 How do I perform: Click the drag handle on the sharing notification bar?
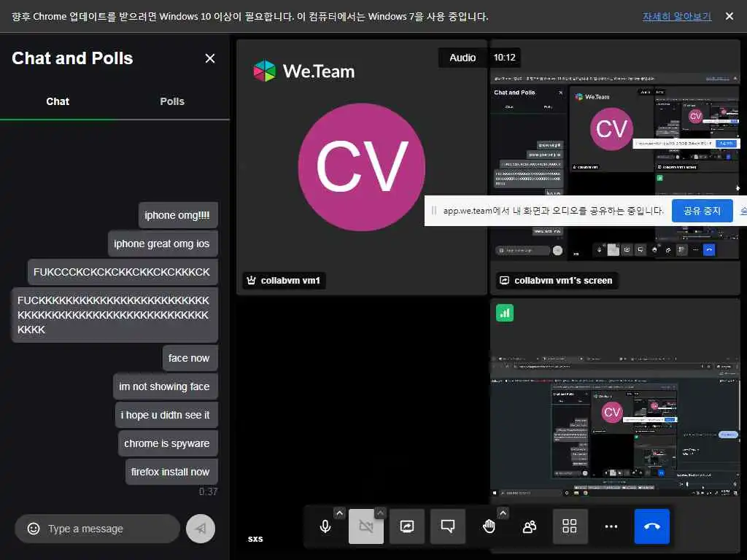[x=433, y=211]
